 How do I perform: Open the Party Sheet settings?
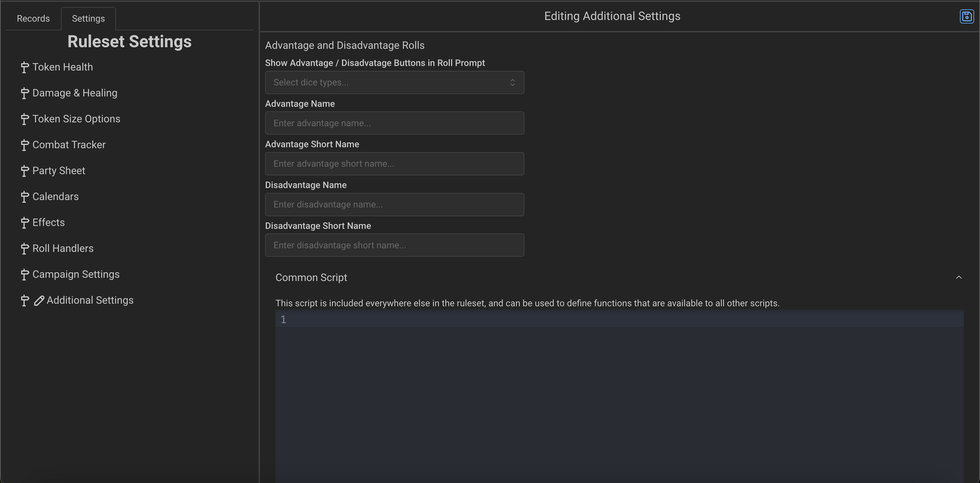point(58,171)
